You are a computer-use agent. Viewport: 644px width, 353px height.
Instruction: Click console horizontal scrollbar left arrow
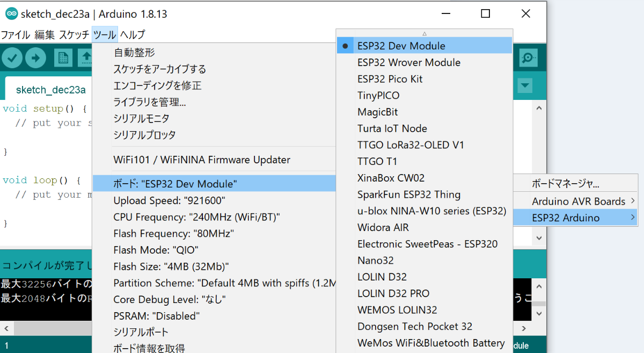click(x=5, y=328)
